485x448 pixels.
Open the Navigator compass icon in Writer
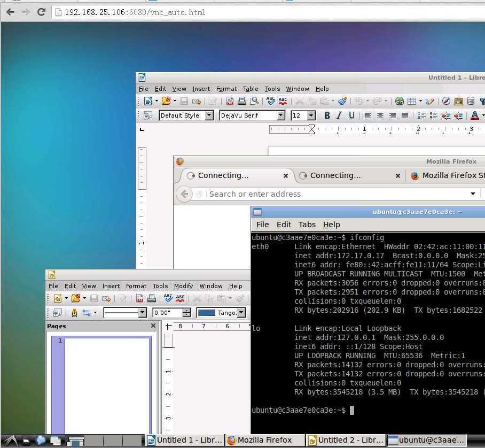[x=446, y=101]
